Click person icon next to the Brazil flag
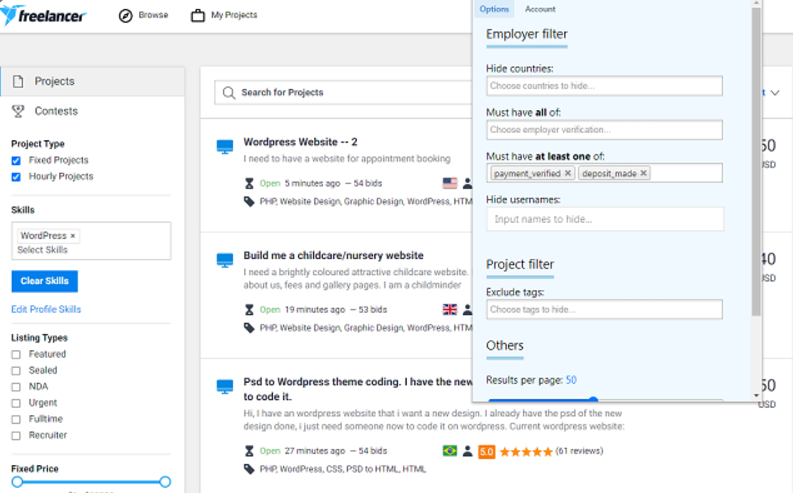The image size is (793, 493). tap(467, 451)
